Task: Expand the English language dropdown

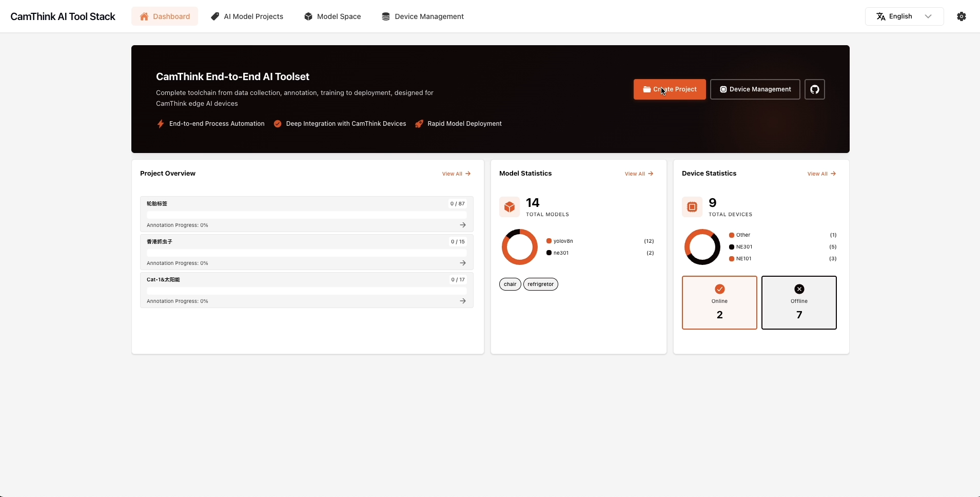Action: [x=928, y=16]
